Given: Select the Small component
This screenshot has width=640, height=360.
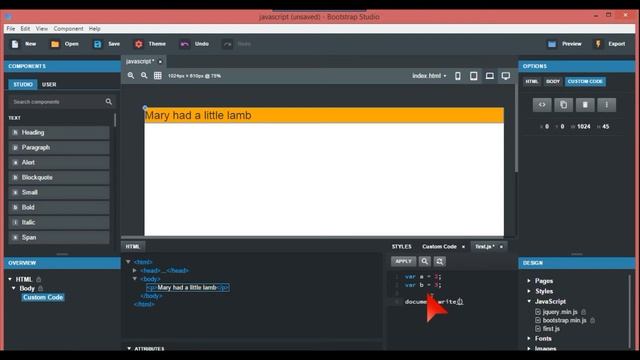Looking at the screenshot, I should (59, 192).
